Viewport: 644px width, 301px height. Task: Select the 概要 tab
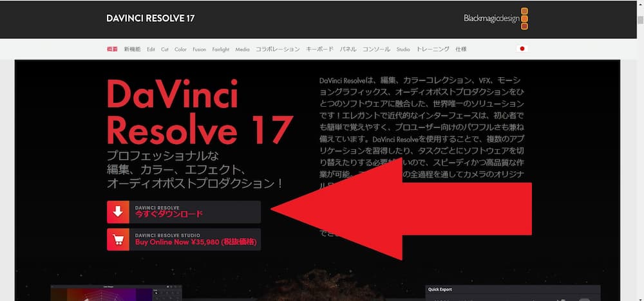pyautogui.click(x=112, y=50)
